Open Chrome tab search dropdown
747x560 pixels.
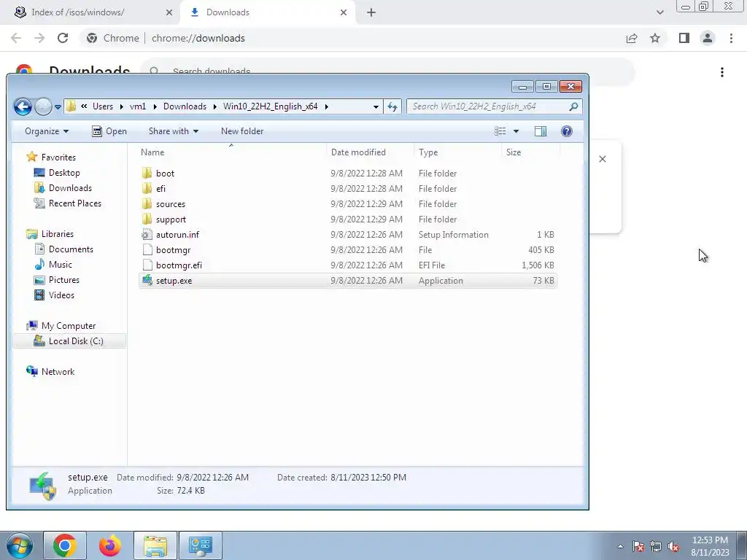click(x=659, y=12)
